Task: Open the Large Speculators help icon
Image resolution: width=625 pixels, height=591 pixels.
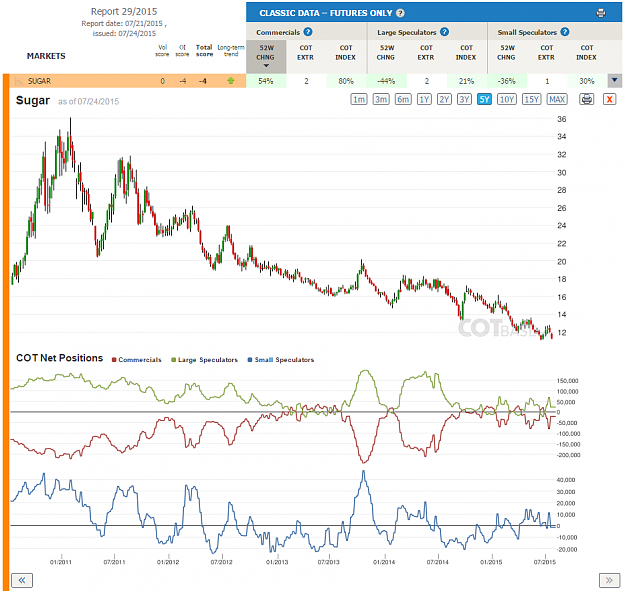Action: click(x=444, y=32)
